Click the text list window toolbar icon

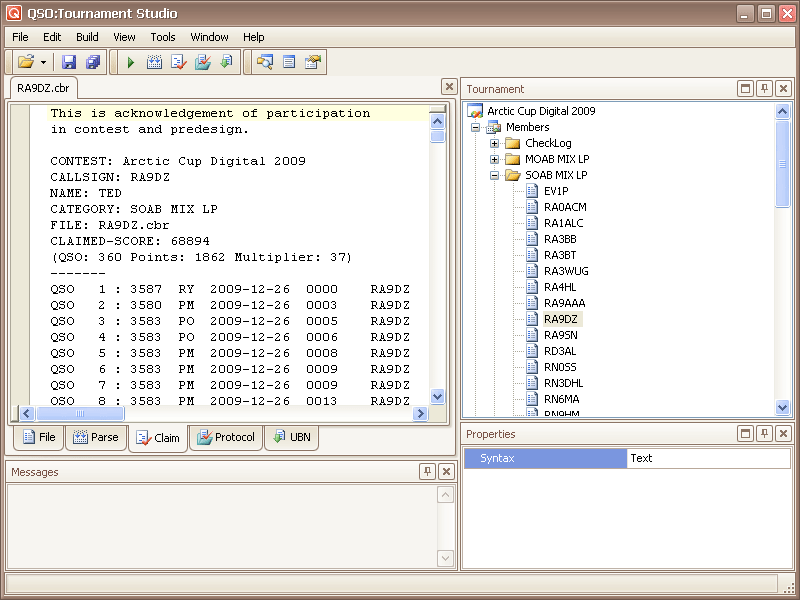point(289,62)
